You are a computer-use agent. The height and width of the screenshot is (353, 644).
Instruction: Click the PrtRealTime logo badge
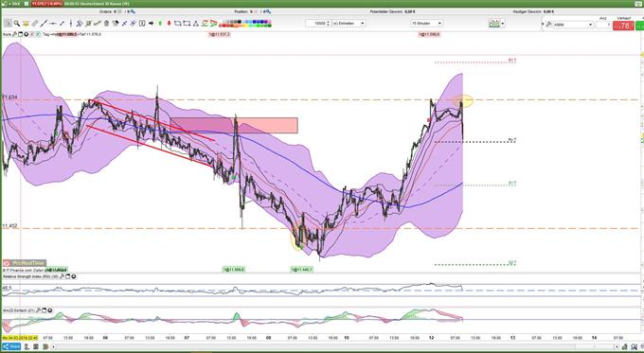tap(25, 263)
